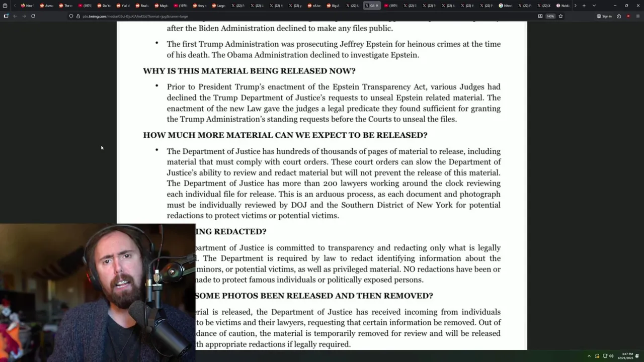Switch to the "Do Yo" Reddit tab
The height and width of the screenshot is (362, 644).
pos(104,6)
